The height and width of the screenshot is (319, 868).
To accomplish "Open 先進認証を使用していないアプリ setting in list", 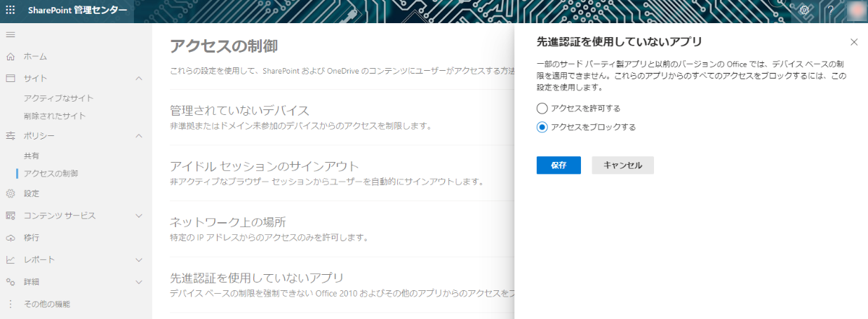I will [257, 278].
